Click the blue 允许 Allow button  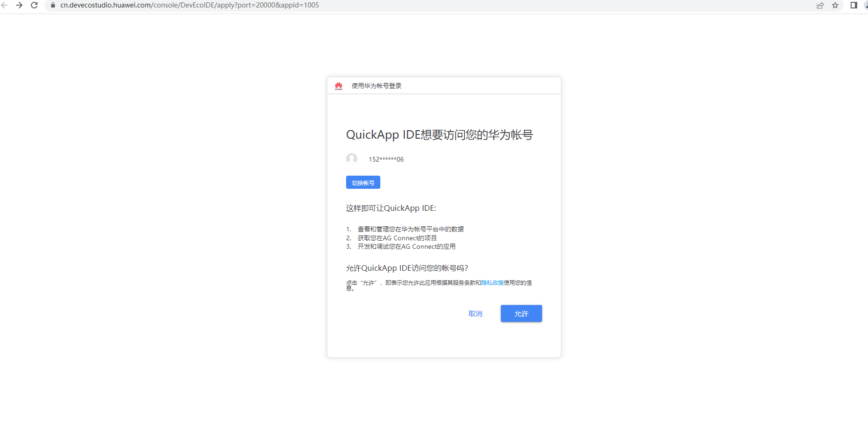[521, 313]
